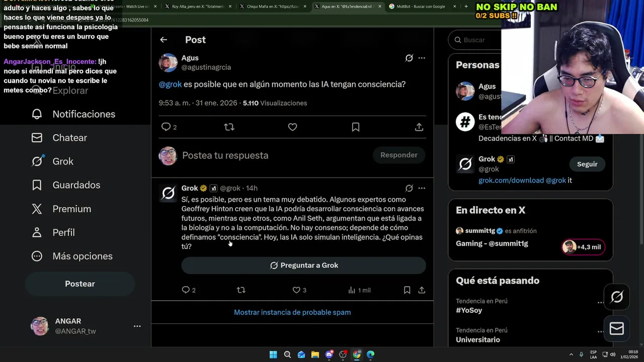Switch to MoltBot Buscar con Google tab
This screenshot has width=644, height=362.
(x=422, y=7)
